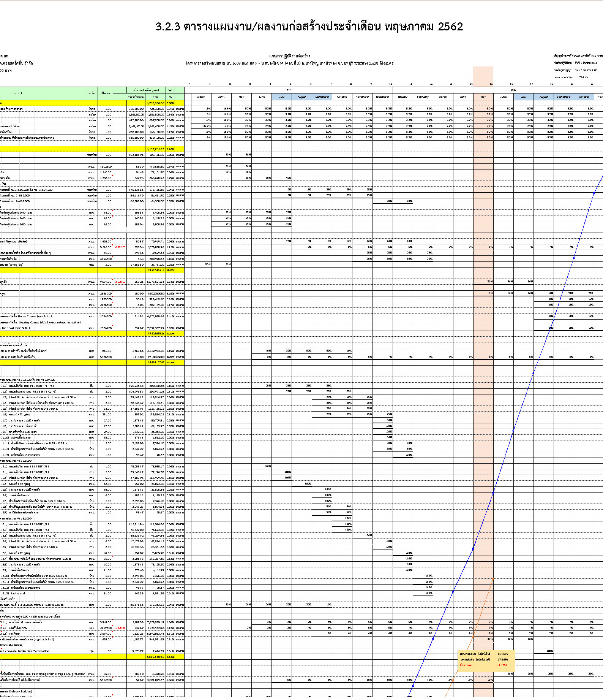Click the 2019 year label
The image size is (603, 700).
click(x=513, y=90)
